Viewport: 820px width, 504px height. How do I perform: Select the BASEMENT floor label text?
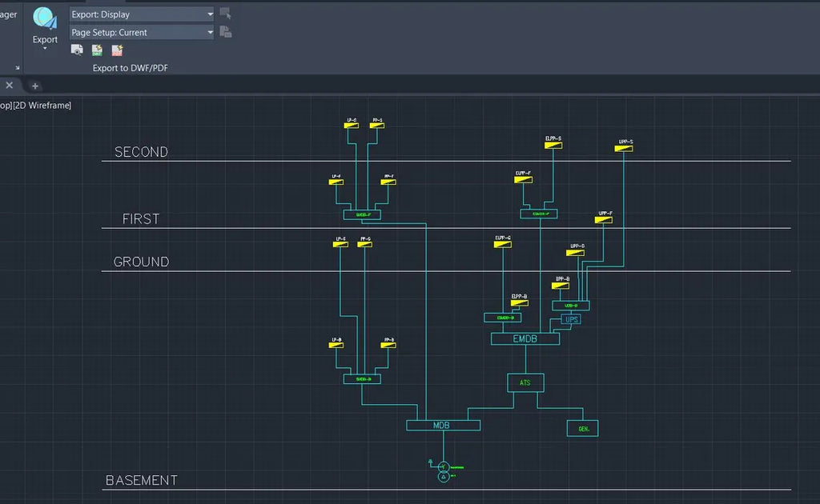[141, 481]
